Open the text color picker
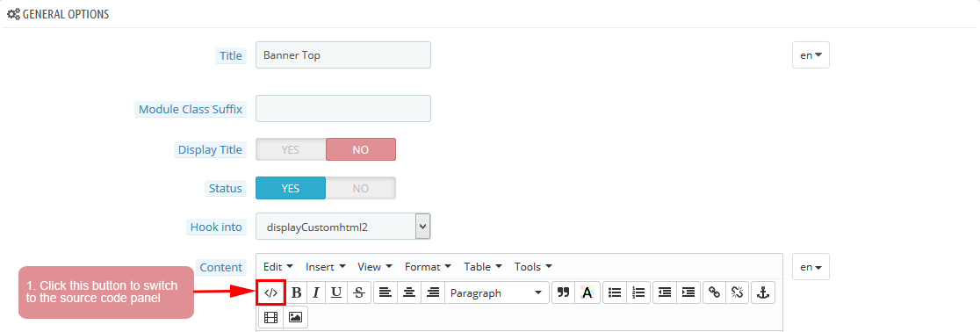 pos(587,292)
